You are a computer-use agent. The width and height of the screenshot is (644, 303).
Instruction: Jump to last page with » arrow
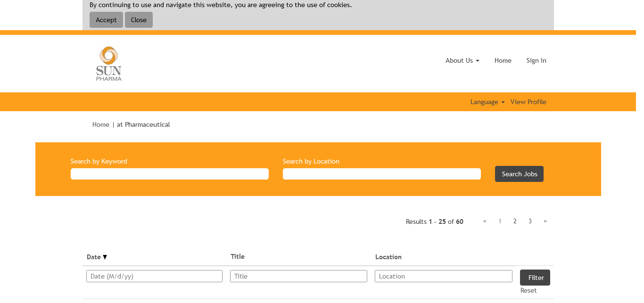(x=545, y=221)
